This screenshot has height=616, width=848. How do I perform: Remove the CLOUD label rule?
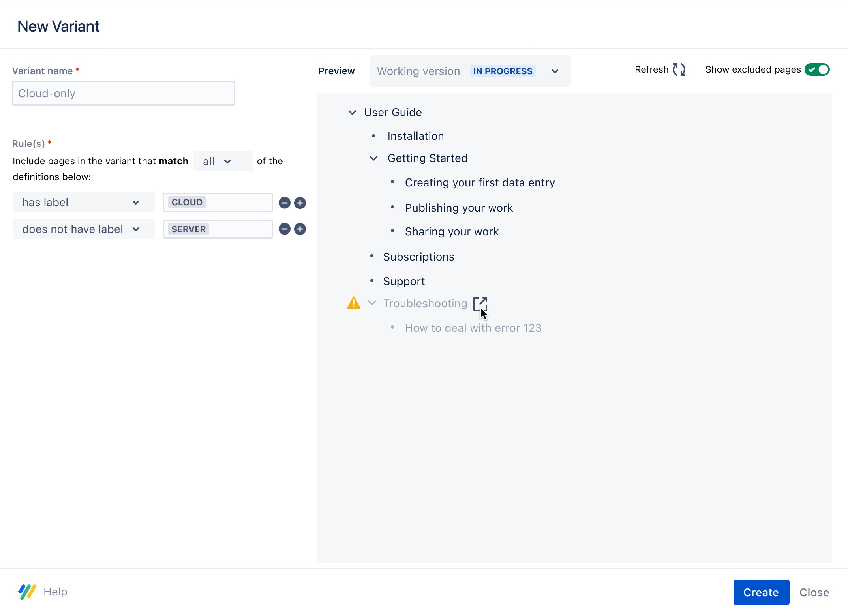click(284, 203)
